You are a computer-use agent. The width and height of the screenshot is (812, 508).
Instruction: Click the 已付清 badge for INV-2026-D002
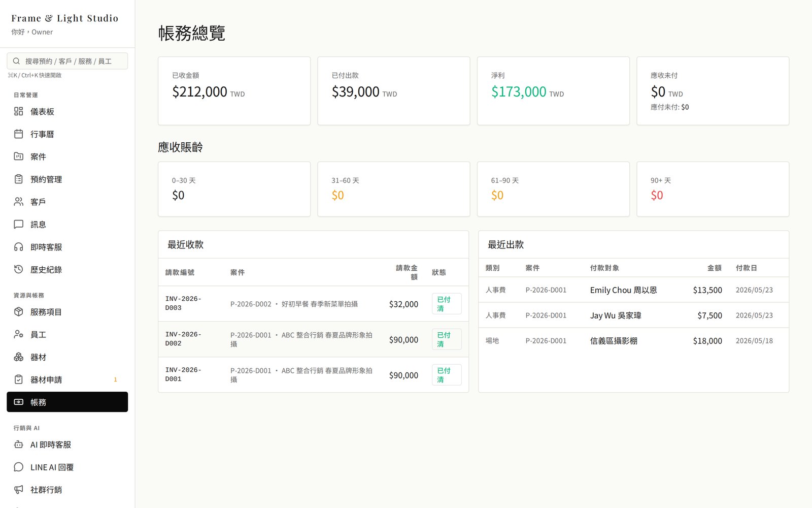pyautogui.click(x=447, y=339)
